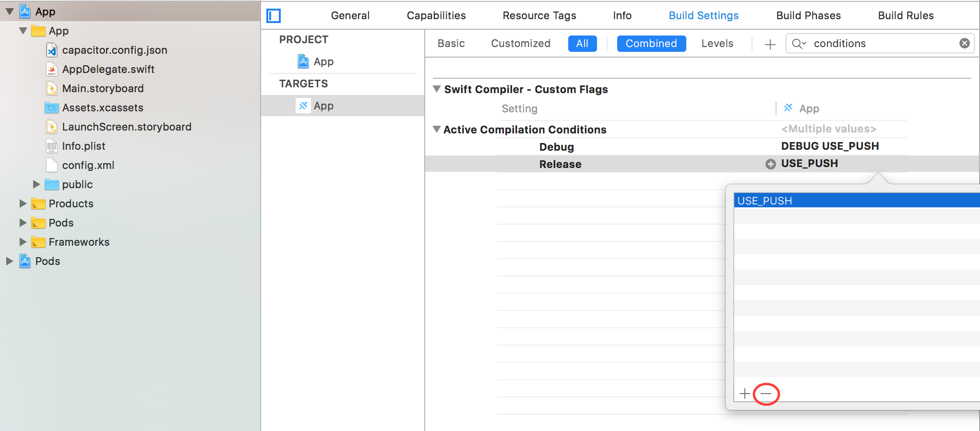Select the App project under PROJECT
Image resolution: width=980 pixels, height=431 pixels.
click(x=323, y=62)
